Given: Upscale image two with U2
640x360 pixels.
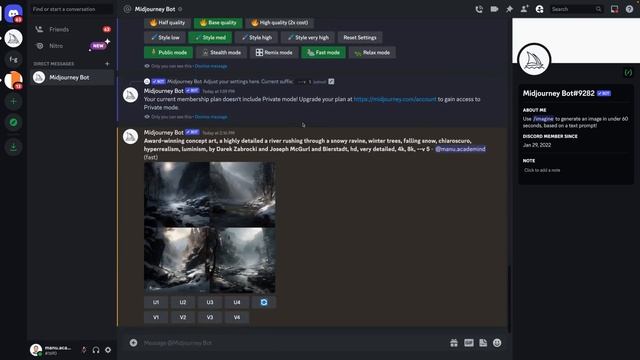Looking at the screenshot, I should click(x=183, y=302).
